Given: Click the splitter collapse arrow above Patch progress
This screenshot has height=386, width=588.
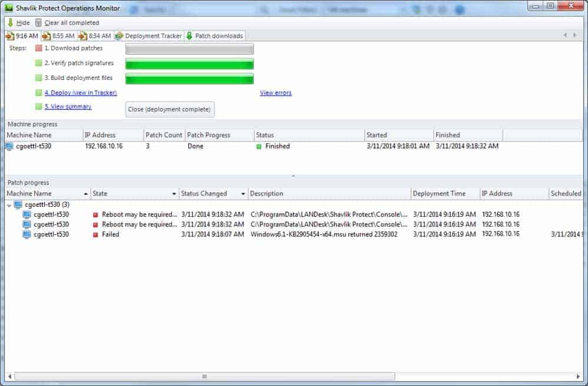Looking at the screenshot, I should coord(293,176).
